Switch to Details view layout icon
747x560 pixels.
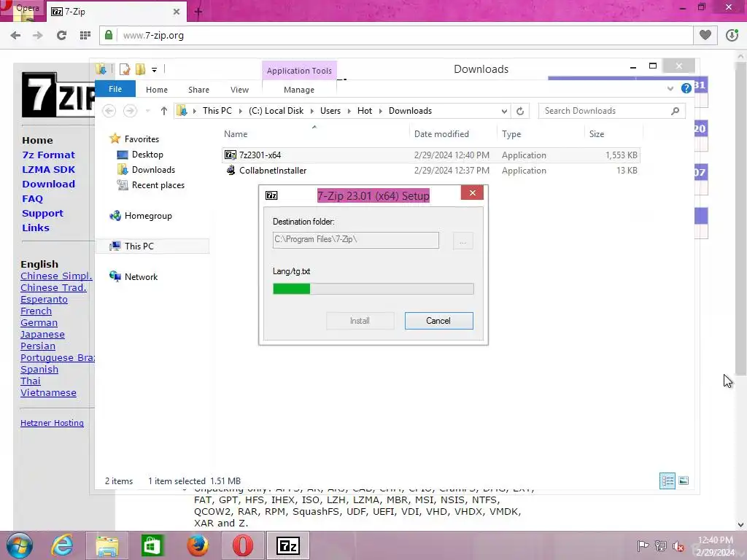tap(667, 481)
